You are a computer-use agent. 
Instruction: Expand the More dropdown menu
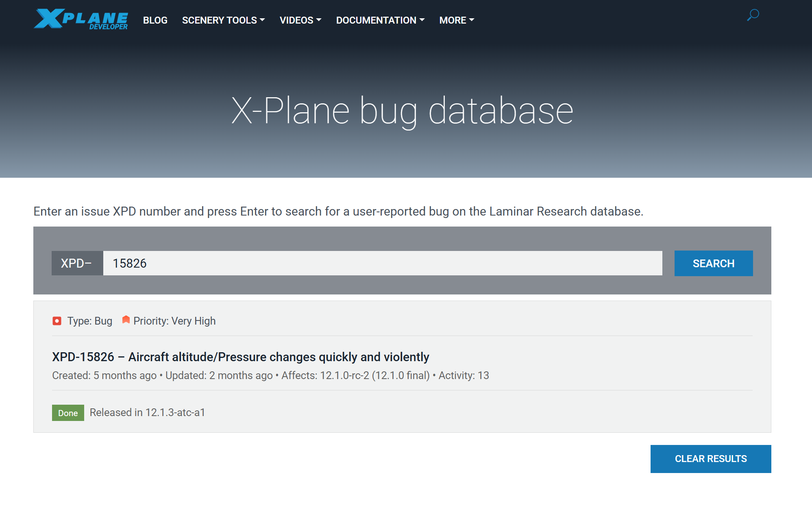[x=457, y=20]
